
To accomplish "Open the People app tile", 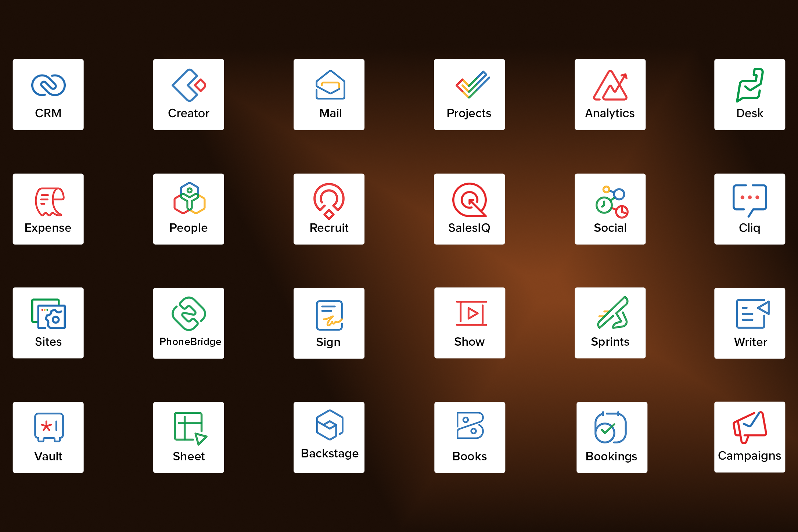I will 188,209.
